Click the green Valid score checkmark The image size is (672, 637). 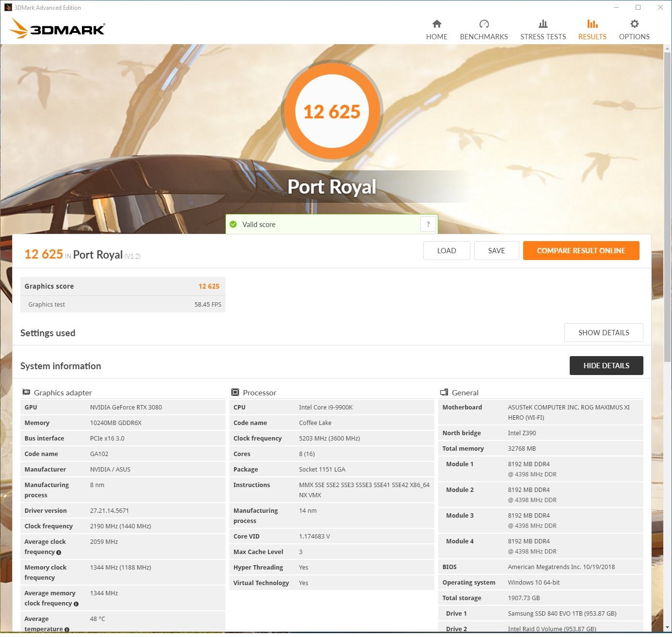233,224
